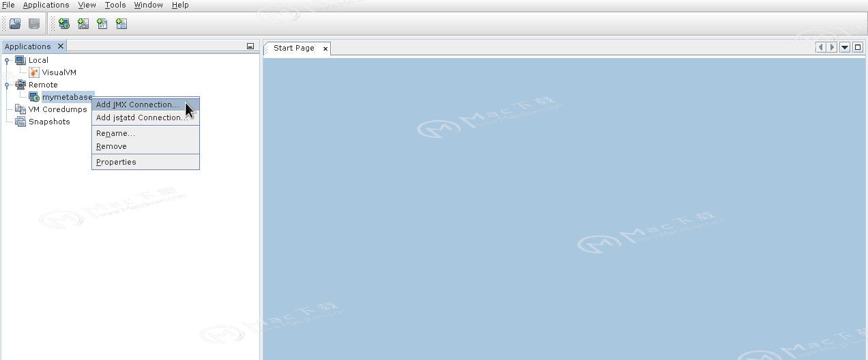This screenshot has width=868, height=360.
Task: Select the Local tree label
Action: point(38,60)
